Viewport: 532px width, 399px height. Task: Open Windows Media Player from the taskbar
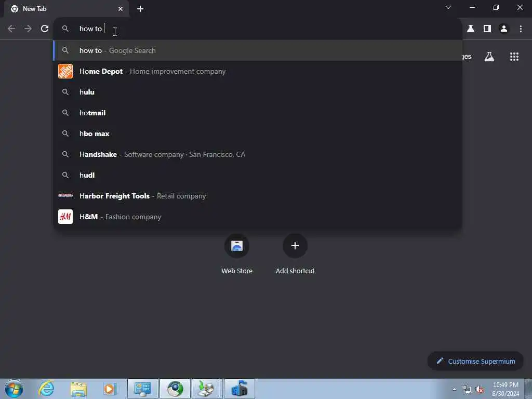(x=110, y=389)
